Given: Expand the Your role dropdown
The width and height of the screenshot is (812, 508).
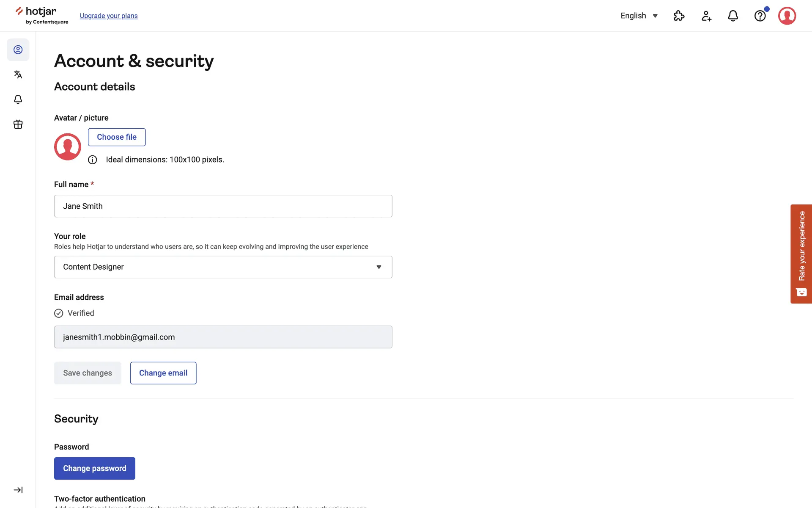Looking at the screenshot, I should 223,267.
